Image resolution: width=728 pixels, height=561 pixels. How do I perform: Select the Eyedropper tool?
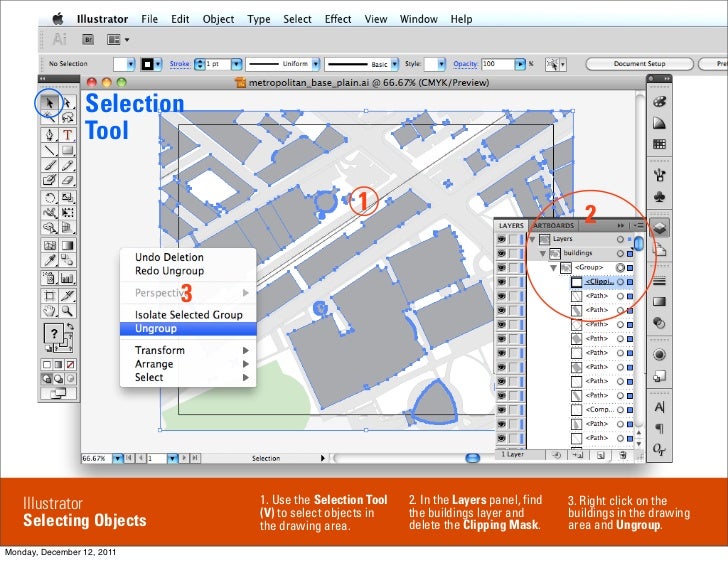(x=49, y=260)
